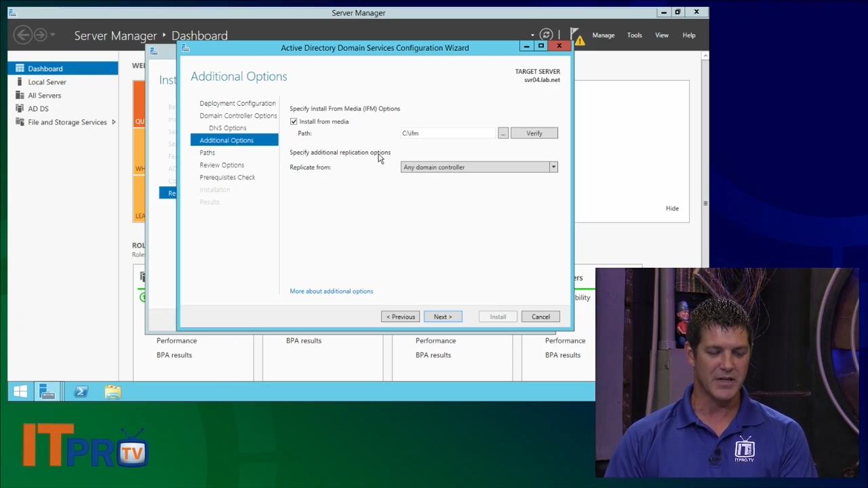Refresh Server Manager with refresh icon
The height and width of the screenshot is (488, 868).
click(x=546, y=35)
